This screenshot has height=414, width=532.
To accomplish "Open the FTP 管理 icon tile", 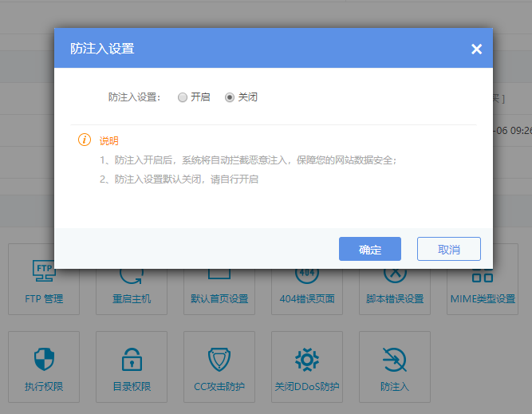I will [44, 283].
